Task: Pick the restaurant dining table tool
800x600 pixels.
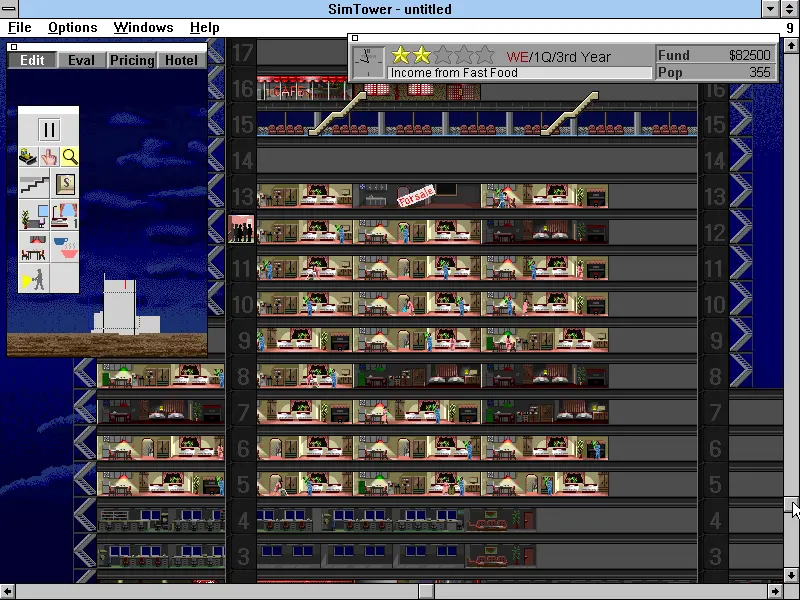Action: [34, 247]
